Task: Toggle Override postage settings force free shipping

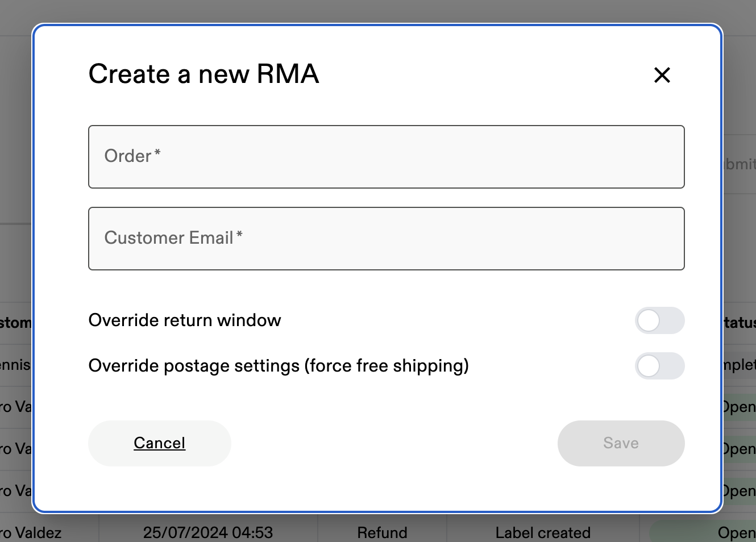Action: 659,366
